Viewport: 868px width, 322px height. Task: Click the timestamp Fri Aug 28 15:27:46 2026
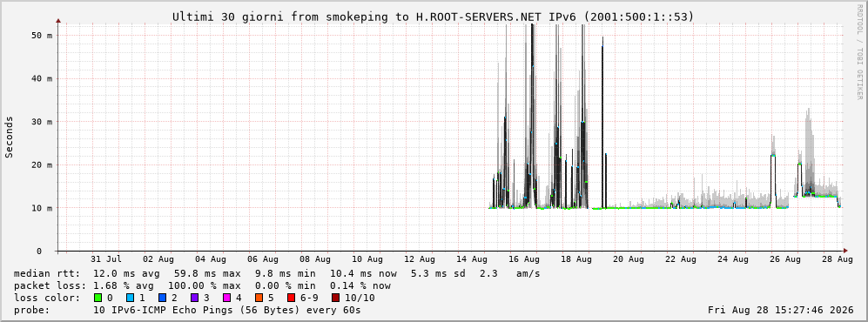pos(781,310)
